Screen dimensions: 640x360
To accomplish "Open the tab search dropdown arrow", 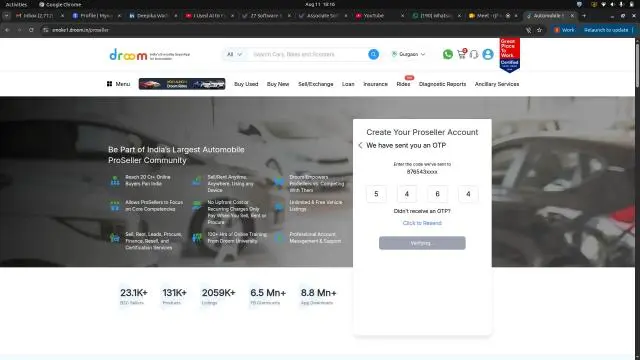I will point(6,16).
